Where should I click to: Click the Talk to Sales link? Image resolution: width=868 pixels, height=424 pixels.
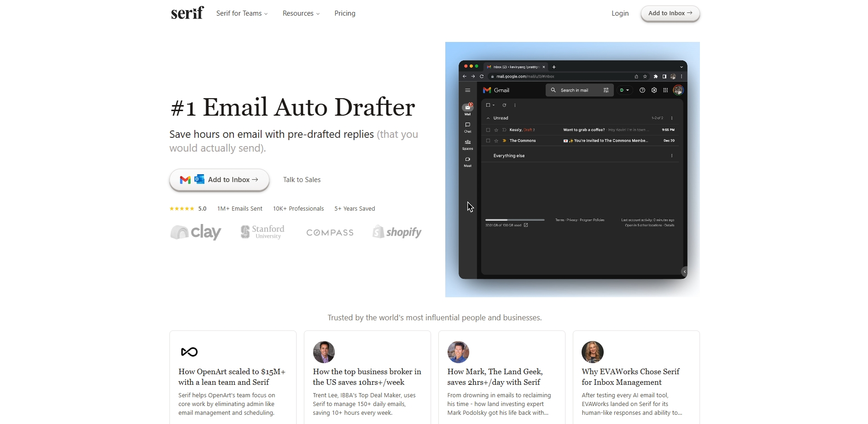302,180
